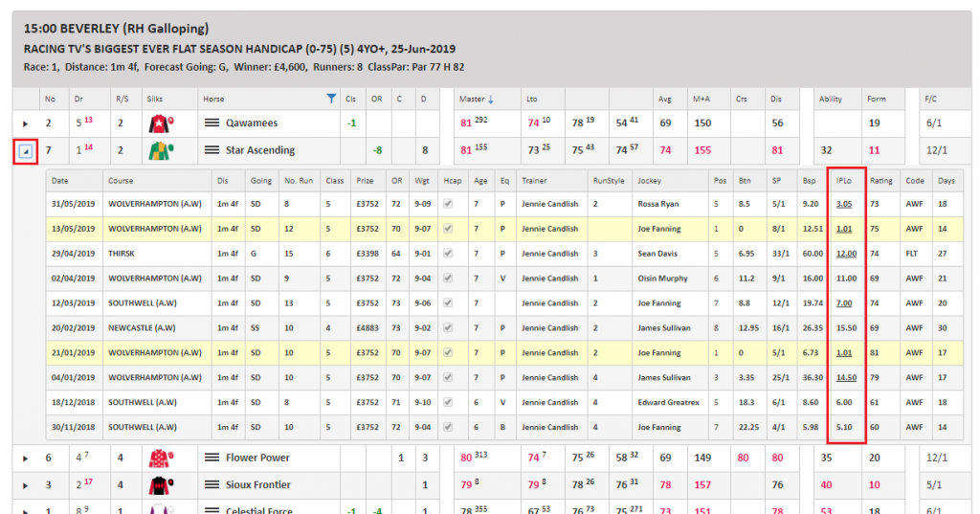Open the hamburger menu beside Qawamees

[x=212, y=123]
